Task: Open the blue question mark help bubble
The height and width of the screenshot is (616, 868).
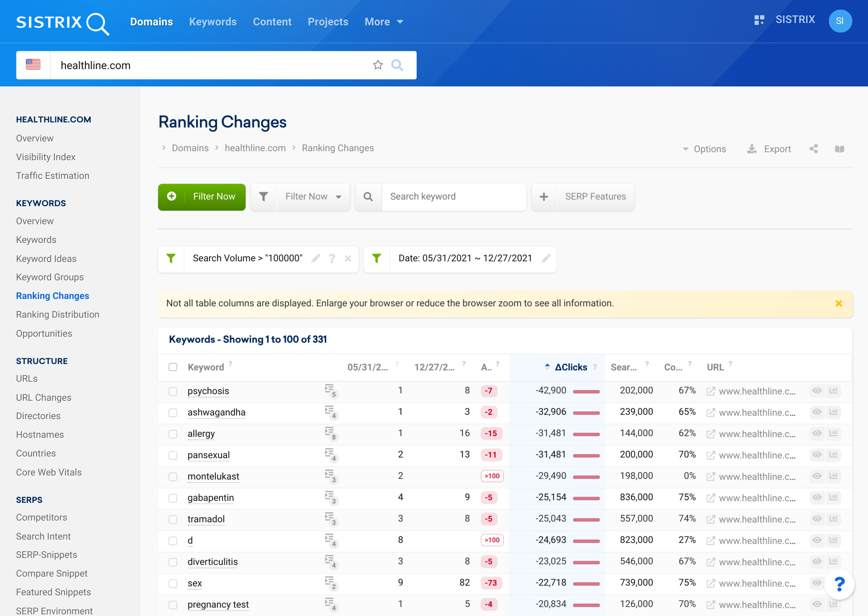Action: point(839,584)
